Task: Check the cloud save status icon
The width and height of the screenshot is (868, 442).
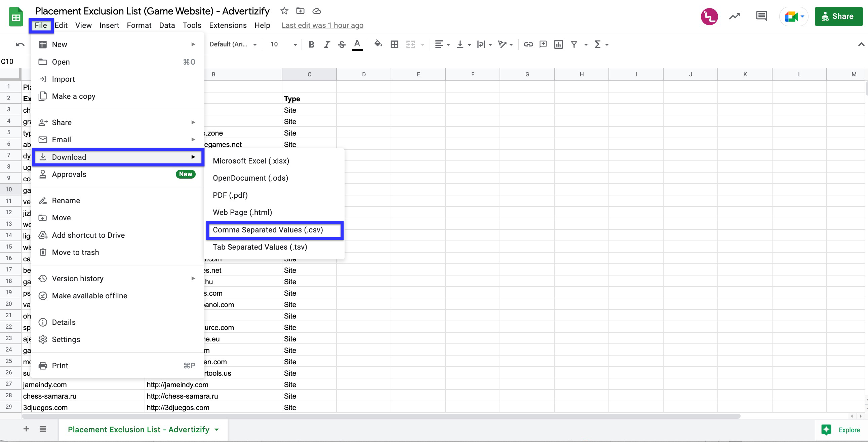Action: (316, 11)
